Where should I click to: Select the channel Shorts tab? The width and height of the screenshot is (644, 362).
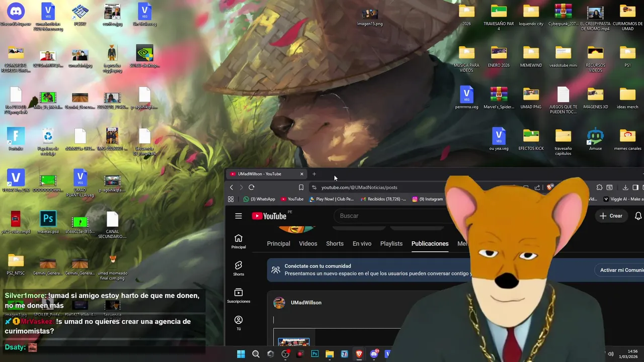click(335, 243)
